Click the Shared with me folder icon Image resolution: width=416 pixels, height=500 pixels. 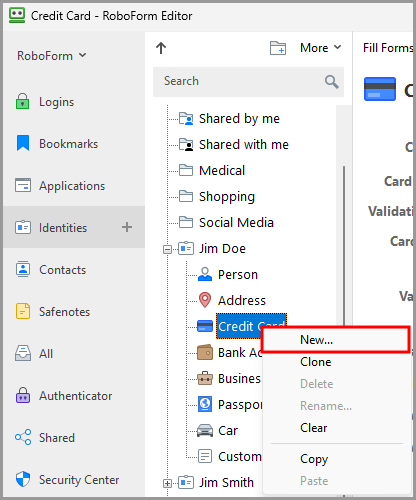pyautogui.click(x=186, y=144)
